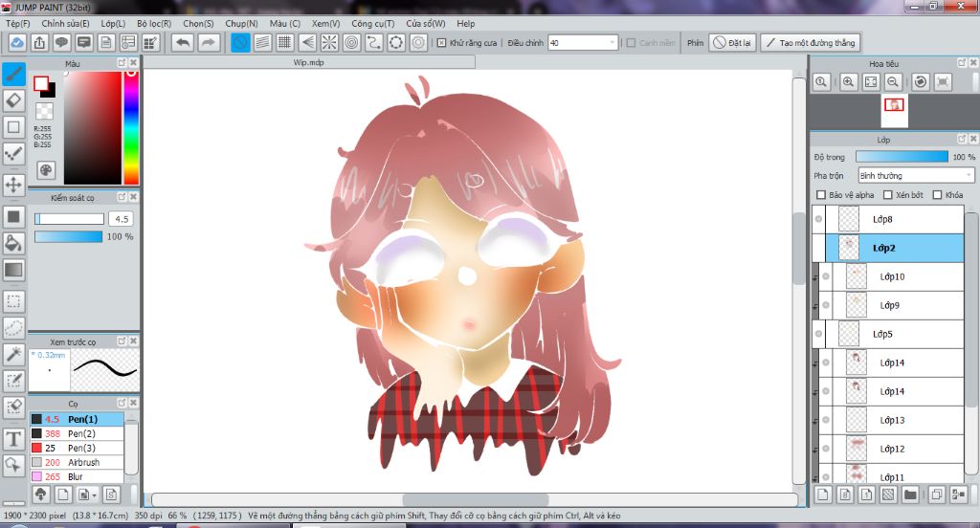Select the Blur brush
980x528 pixels.
click(77, 476)
